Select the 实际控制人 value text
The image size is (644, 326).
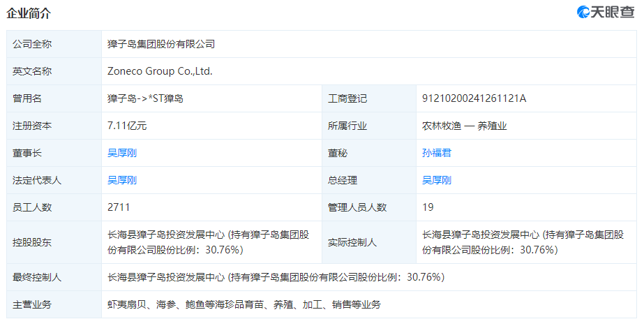[x=523, y=242]
